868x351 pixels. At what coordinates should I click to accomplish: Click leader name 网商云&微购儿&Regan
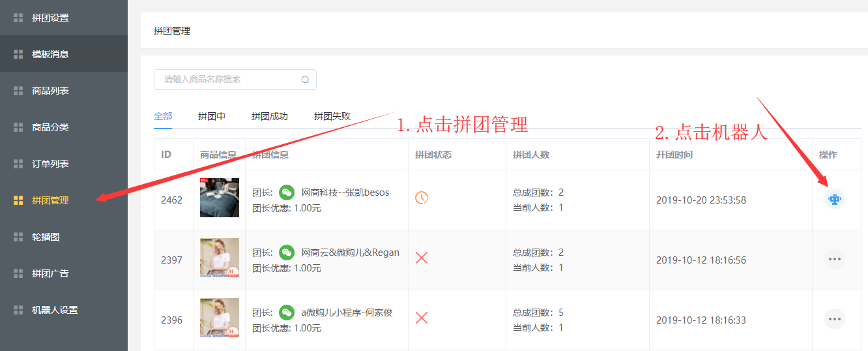pyautogui.click(x=350, y=252)
